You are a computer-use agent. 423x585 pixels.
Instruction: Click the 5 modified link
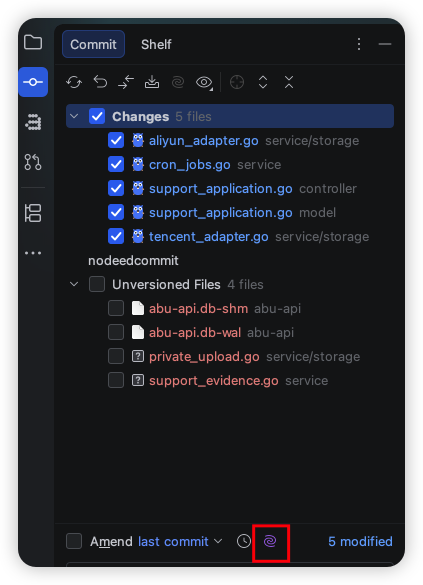360,541
